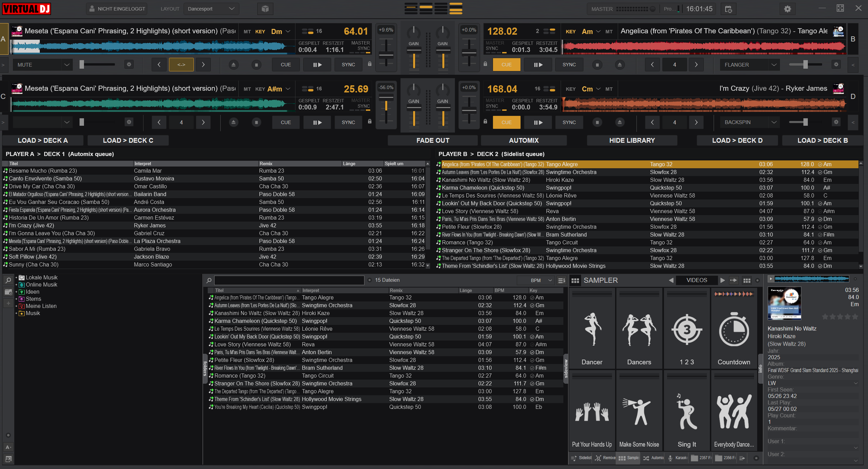This screenshot has width=868, height=469.
Task: Click the add folder plus icon in sidebar
Action: click(x=8, y=303)
